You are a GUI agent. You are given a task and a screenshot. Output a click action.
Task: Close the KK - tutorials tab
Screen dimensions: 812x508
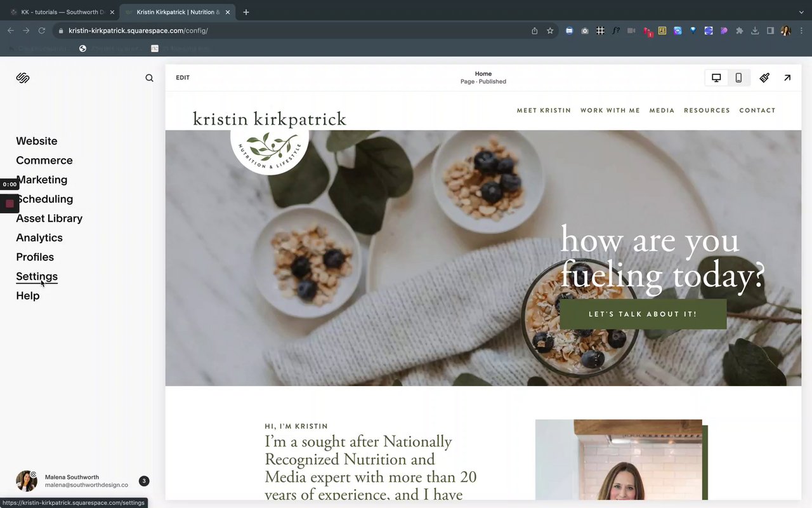pyautogui.click(x=112, y=12)
